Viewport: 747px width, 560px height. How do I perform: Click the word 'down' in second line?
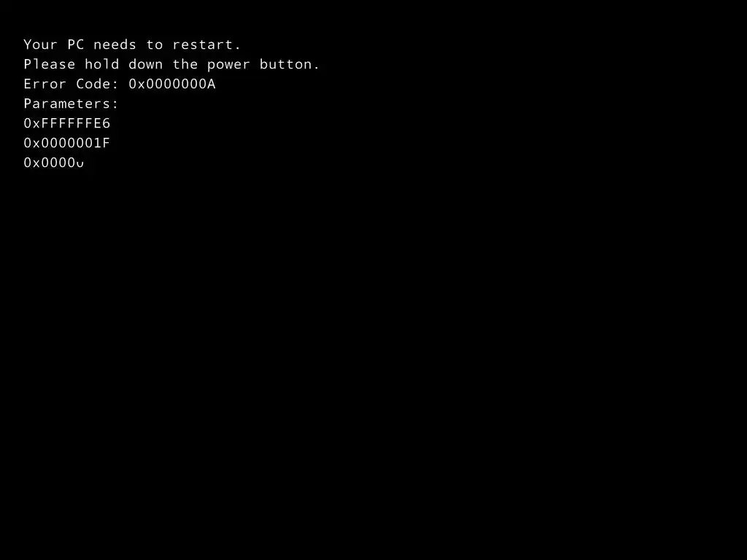tap(146, 64)
